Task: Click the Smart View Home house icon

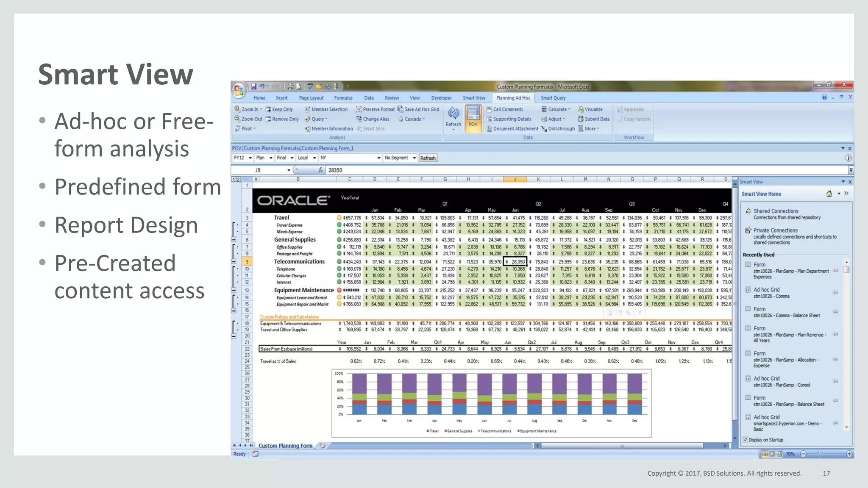Action: point(829,194)
